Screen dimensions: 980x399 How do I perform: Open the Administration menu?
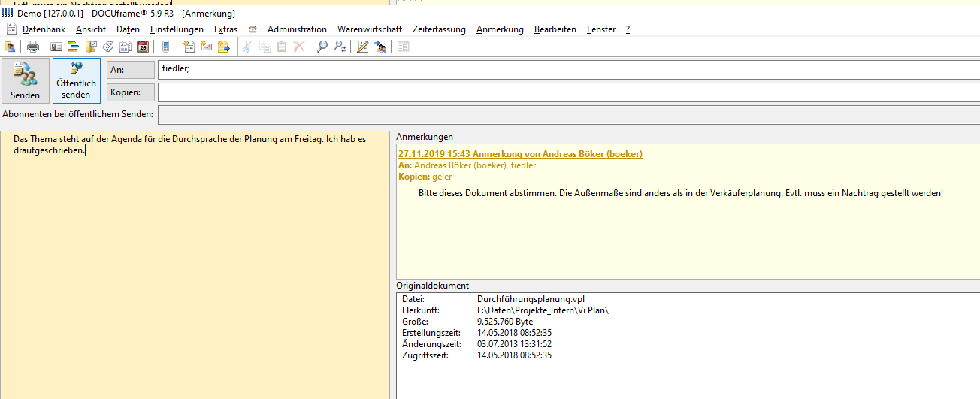[297, 29]
